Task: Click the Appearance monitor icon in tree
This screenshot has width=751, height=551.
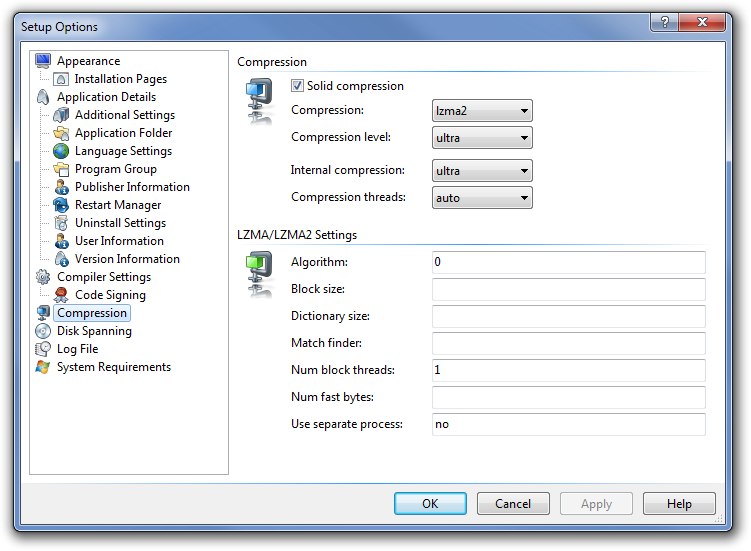Action: tap(43, 61)
